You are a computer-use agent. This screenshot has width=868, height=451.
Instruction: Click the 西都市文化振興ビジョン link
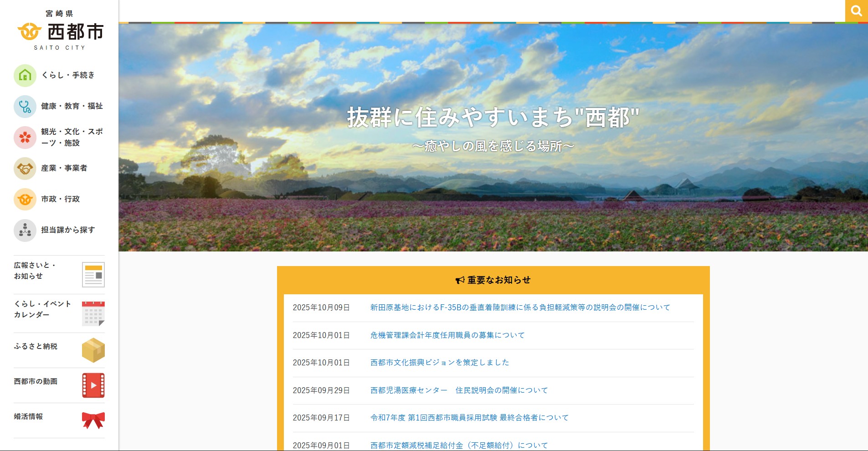[440, 363]
